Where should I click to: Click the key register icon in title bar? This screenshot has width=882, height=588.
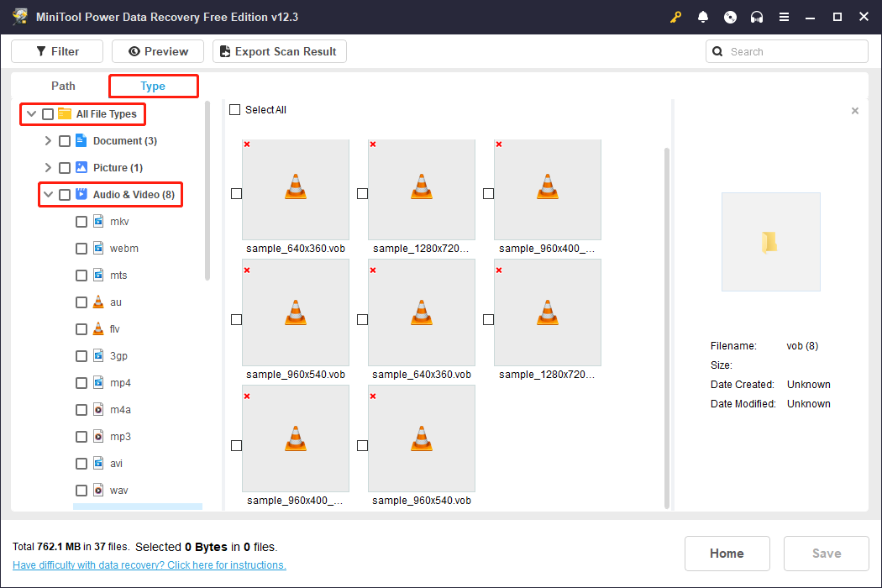(x=675, y=17)
